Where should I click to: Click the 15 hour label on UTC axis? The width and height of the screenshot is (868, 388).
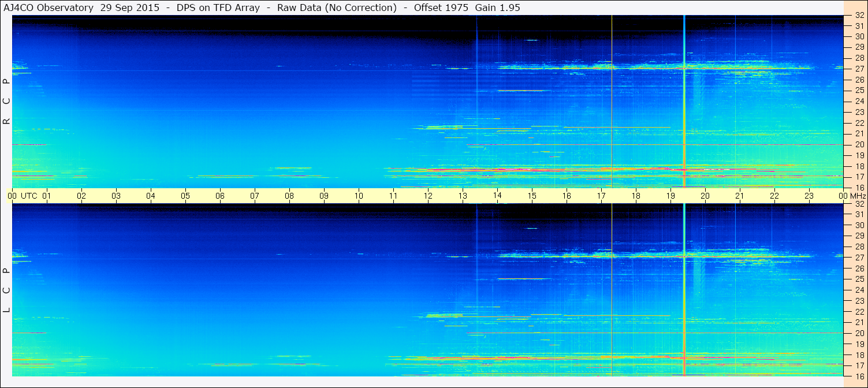pyautogui.click(x=531, y=196)
